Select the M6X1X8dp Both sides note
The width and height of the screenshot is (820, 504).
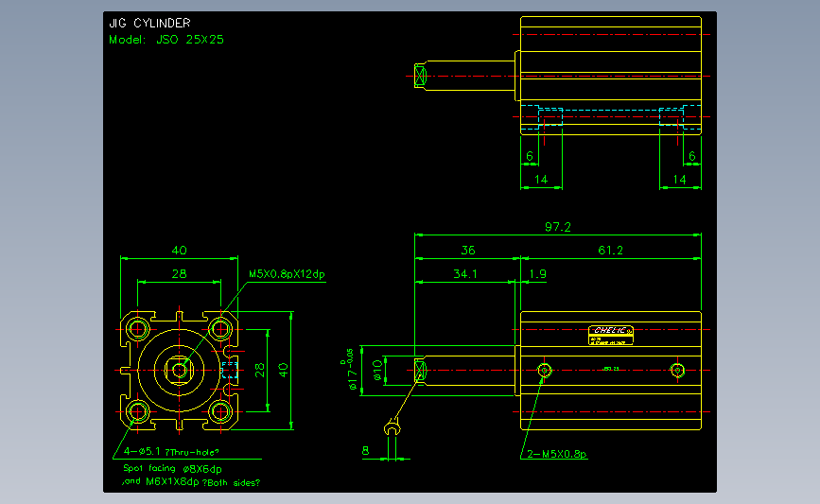(x=191, y=482)
